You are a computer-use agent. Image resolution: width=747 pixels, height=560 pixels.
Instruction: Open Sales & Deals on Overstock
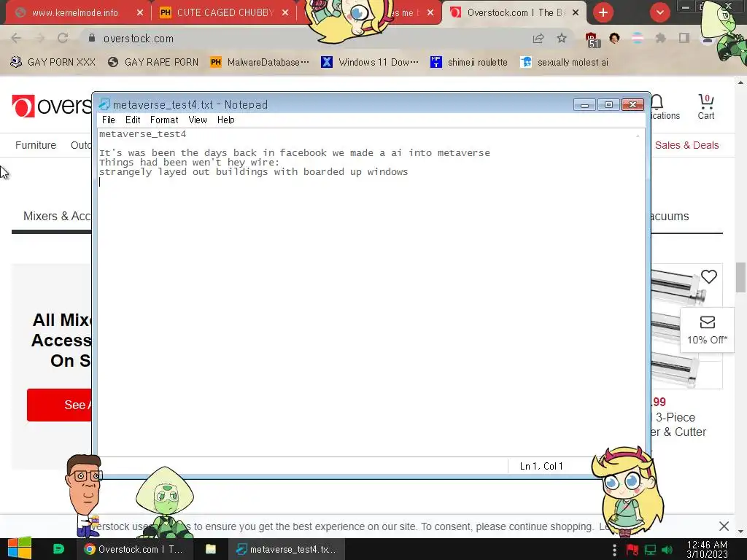[x=686, y=145]
